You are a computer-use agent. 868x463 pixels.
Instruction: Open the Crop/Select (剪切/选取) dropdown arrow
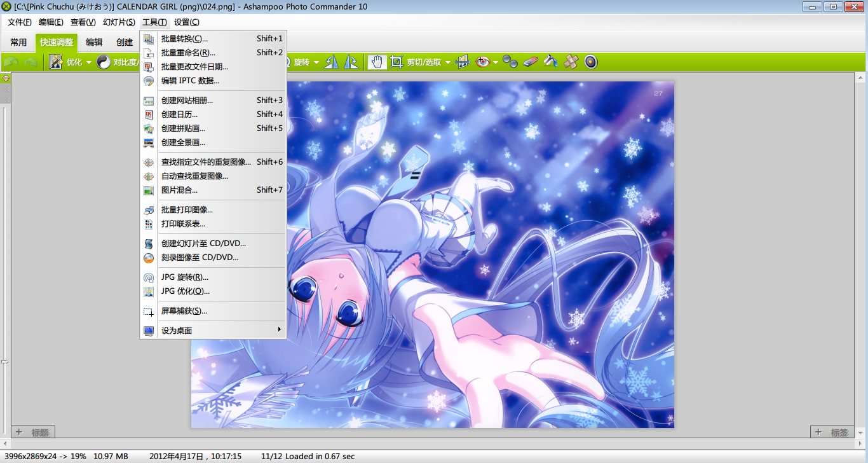click(x=448, y=62)
